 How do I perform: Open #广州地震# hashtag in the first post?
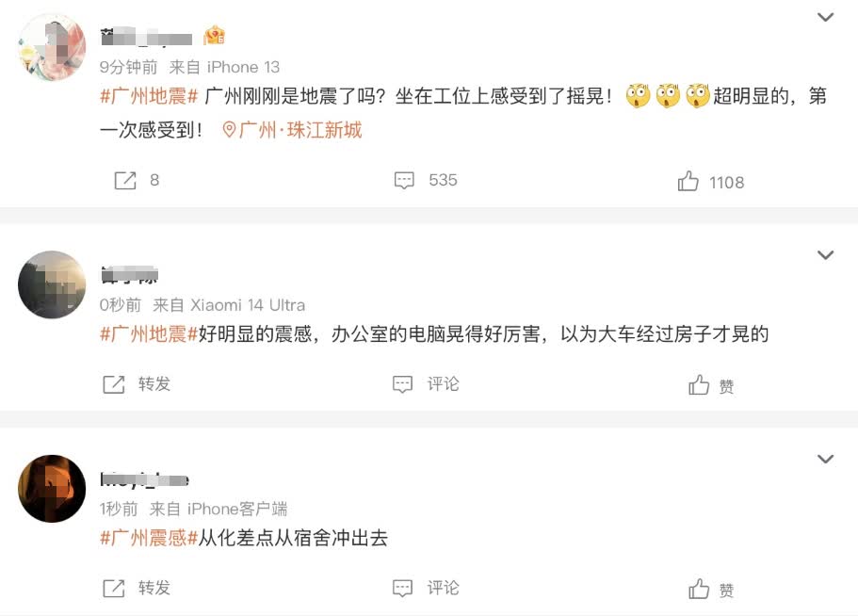tap(149, 97)
